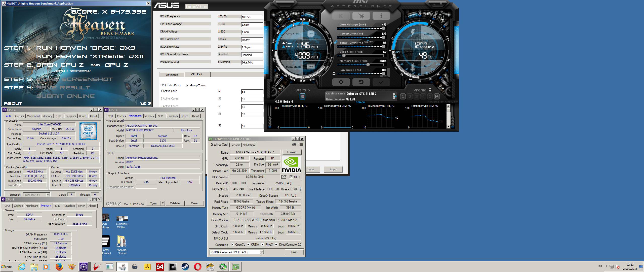This screenshot has height=272, width=644.
Task: Click the Bus Interface question mark in GPU-Z
Action: click(300, 189)
